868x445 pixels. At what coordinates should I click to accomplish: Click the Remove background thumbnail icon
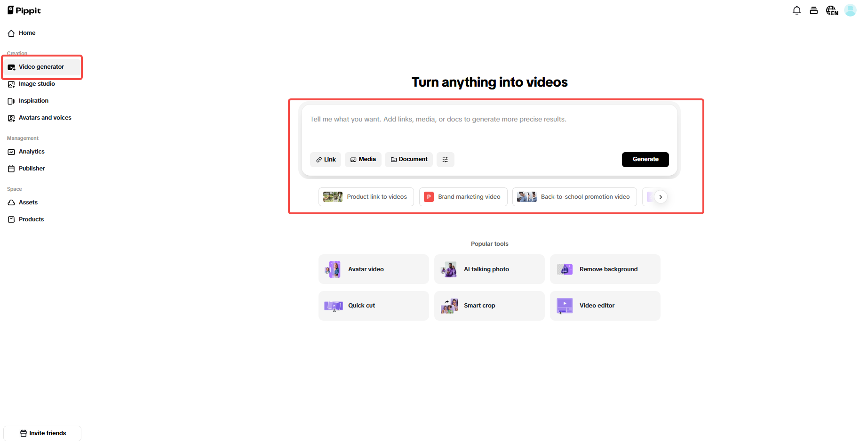click(x=565, y=269)
